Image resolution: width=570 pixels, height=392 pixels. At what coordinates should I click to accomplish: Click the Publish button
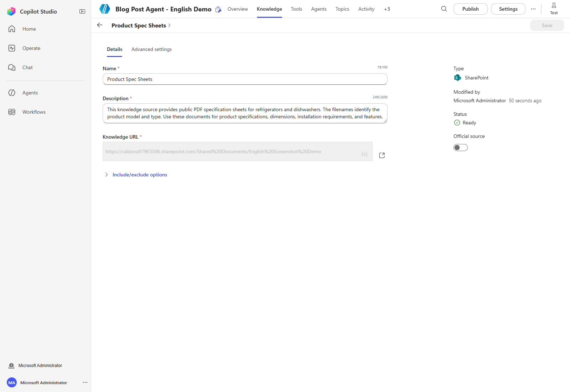coord(471,9)
